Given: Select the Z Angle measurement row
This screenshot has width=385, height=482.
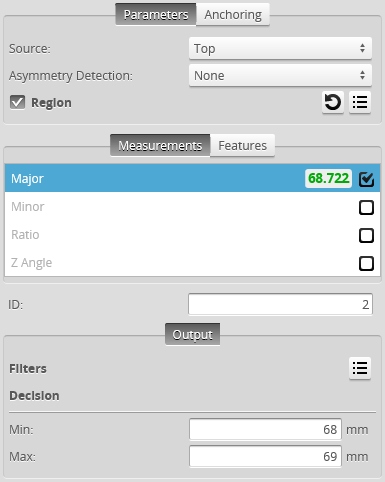Looking at the screenshot, I should (x=192, y=263).
